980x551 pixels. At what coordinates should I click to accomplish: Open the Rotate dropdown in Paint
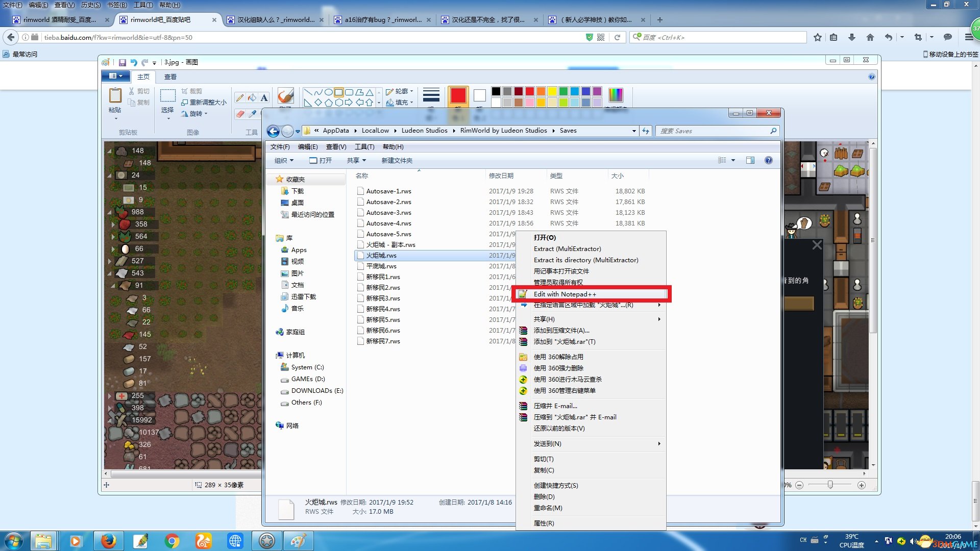click(x=194, y=114)
